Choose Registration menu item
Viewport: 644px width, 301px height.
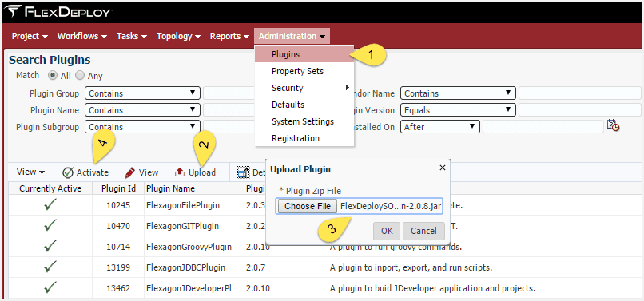point(304,138)
